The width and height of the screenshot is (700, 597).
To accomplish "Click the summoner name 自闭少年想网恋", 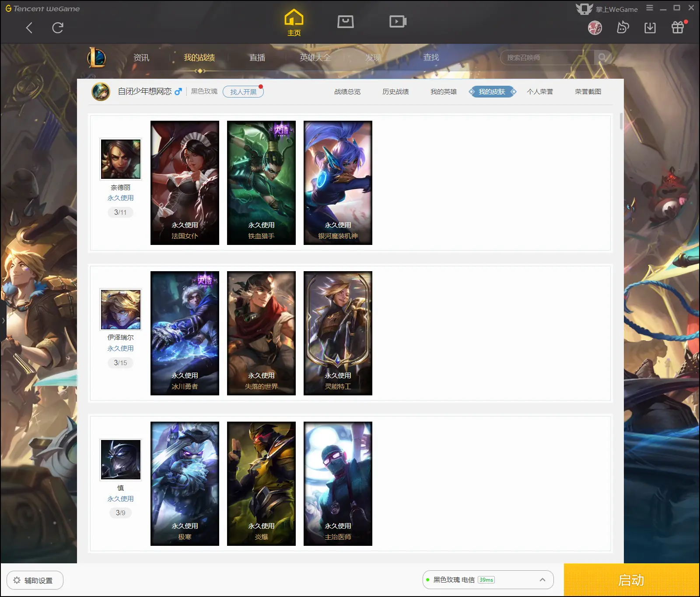I will pos(145,91).
